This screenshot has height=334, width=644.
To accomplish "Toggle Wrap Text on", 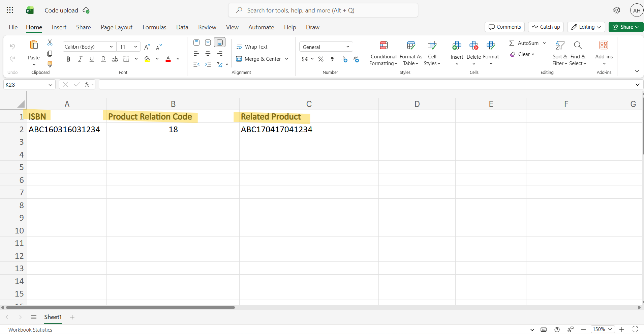I will 252,47.
